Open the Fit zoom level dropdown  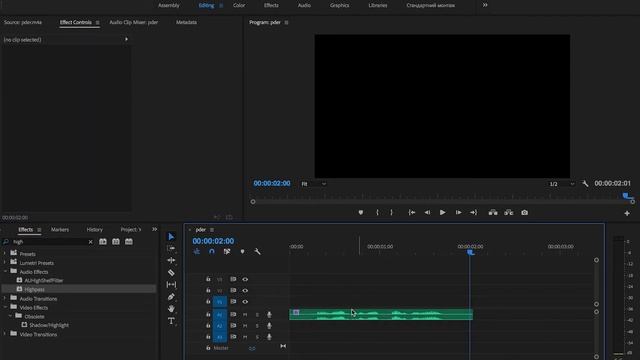313,184
